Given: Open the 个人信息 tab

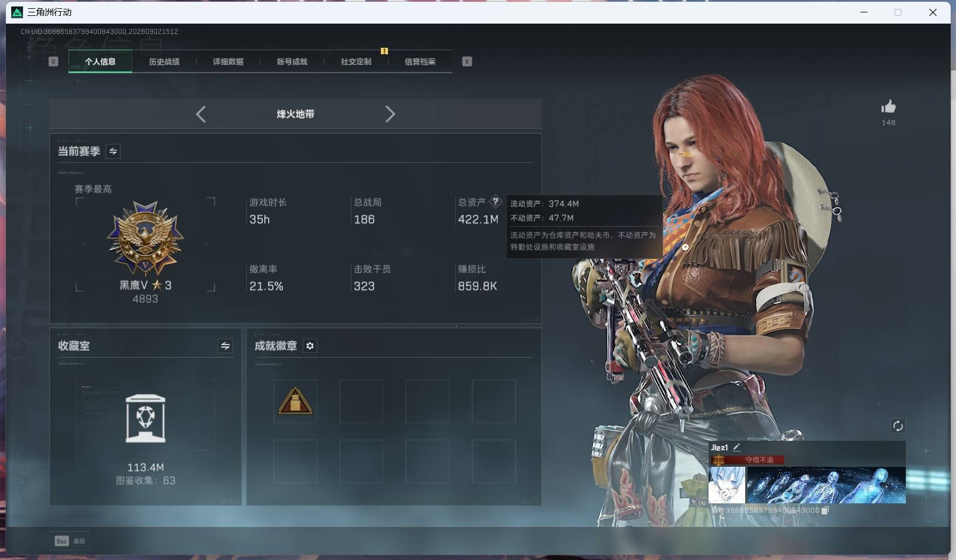Looking at the screenshot, I should 100,61.
